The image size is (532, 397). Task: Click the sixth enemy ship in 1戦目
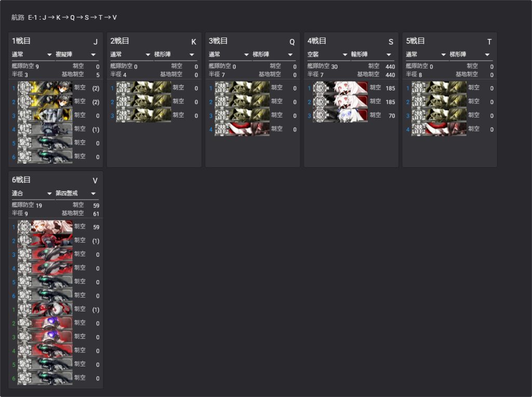(45, 156)
